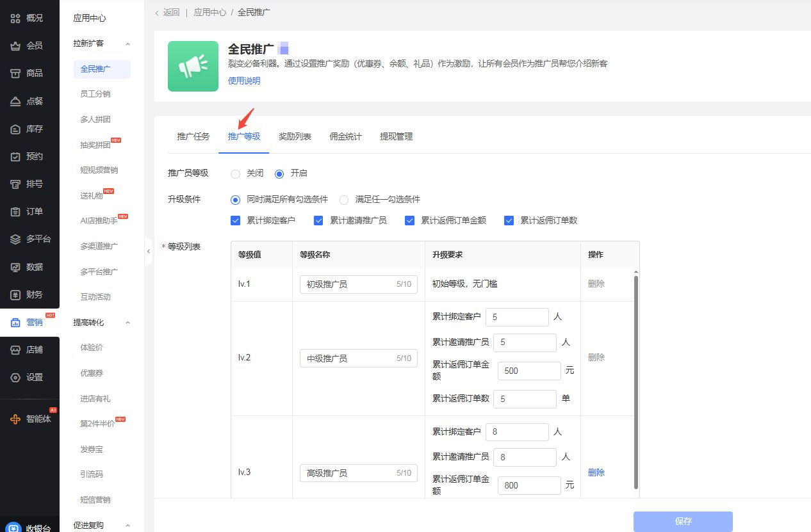
Task: Select the 商品 products icon
Action: pyautogui.click(x=15, y=74)
